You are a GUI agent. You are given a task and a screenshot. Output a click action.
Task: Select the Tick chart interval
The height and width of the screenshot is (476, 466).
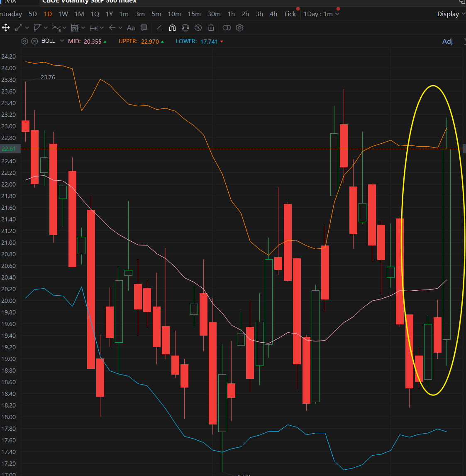pos(290,14)
